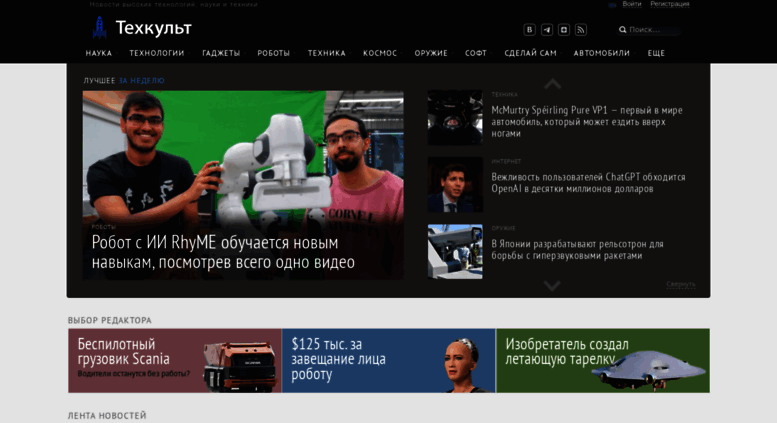Screen dimensions: 777x423
Task: Click the ТЕХНИКА tag above McMurtry story
Action: point(504,95)
